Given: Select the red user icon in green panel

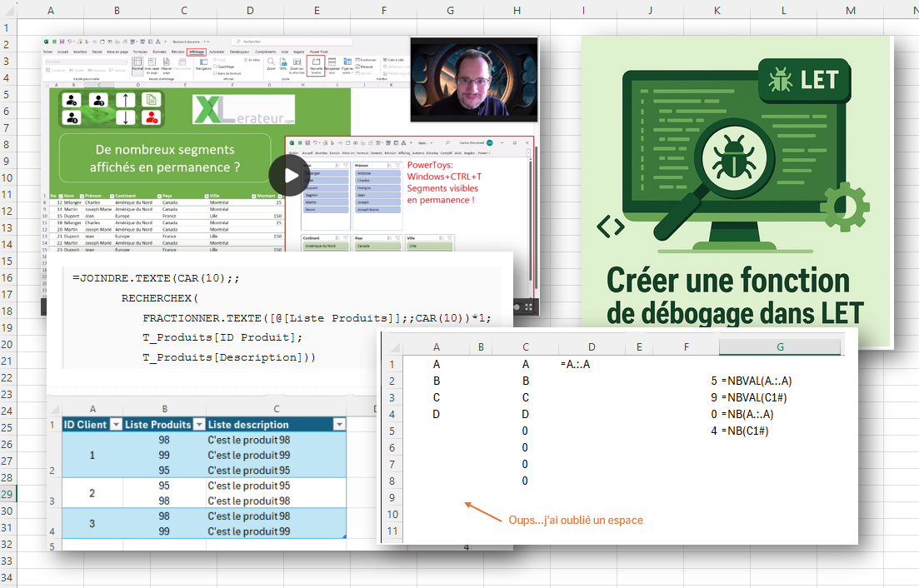Looking at the screenshot, I should coord(151,117).
